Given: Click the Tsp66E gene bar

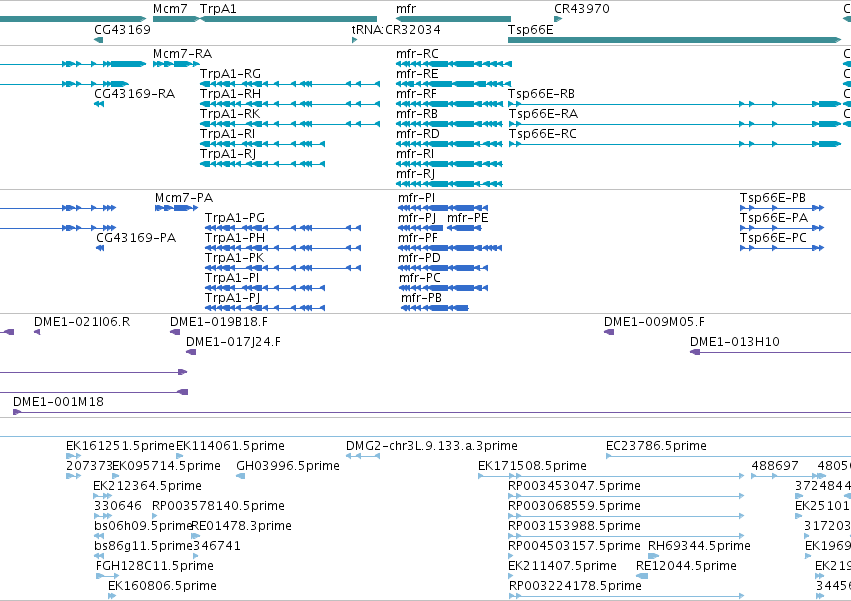Looking at the screenshot, I should (675, 40).
